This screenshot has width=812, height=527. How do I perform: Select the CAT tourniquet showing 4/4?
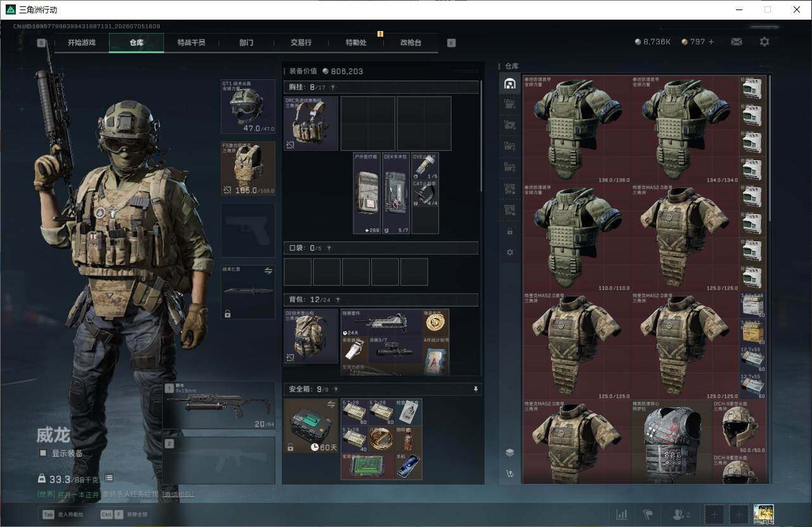(425, 194)
